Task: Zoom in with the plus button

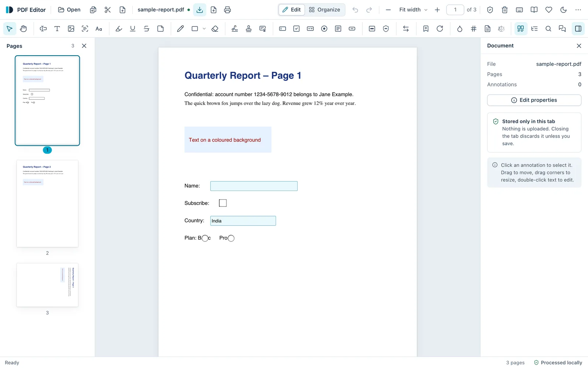Action: (437, 10)
